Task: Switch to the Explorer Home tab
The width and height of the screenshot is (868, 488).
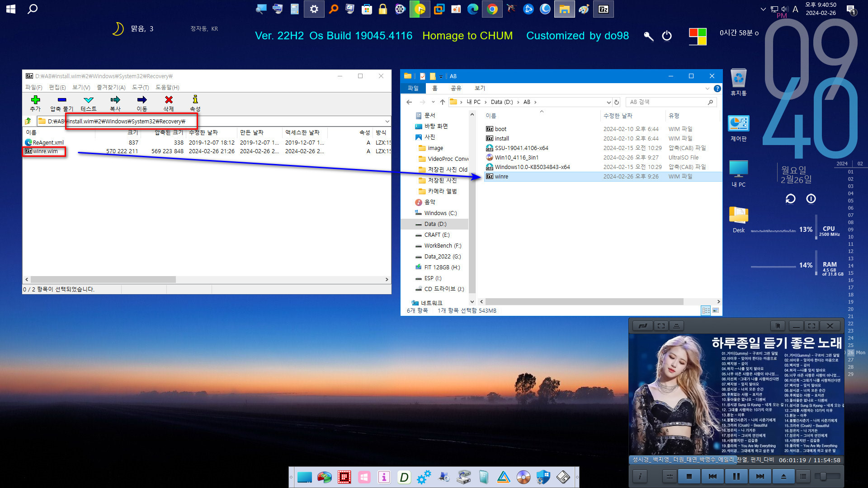Action: 435,88
